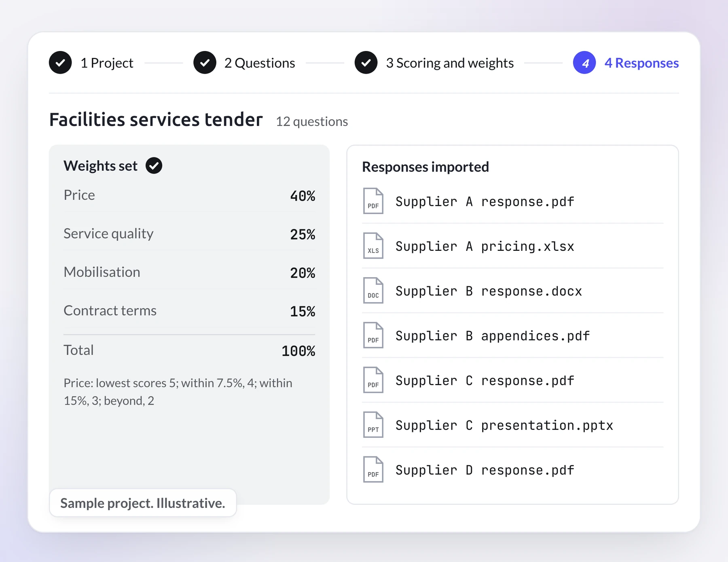Click the checkmark circle beside Scoring and weights
This screenshot has width=728, height=562.
point(366,63)
